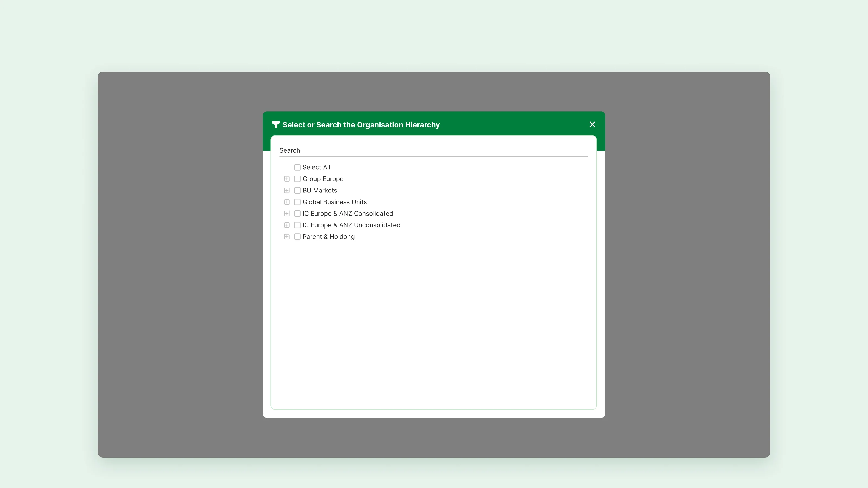This screenshot has height=488, width=868.
Task: Expand the Group Europe node
Action: [287, 179]
